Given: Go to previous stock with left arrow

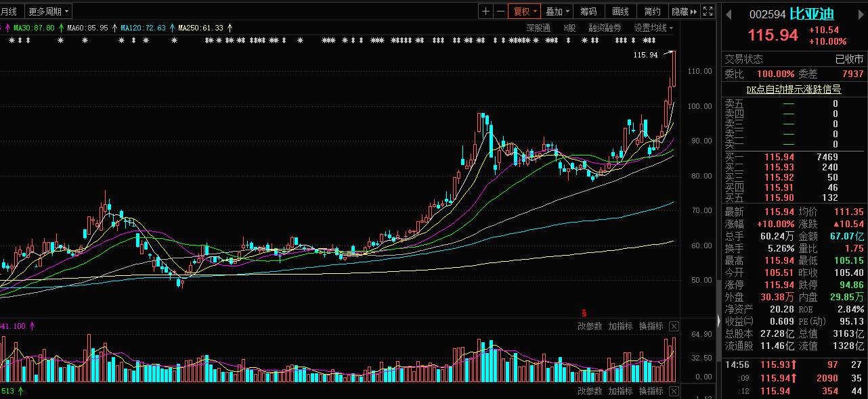Looking at the screenshot, I should point(727,14).
